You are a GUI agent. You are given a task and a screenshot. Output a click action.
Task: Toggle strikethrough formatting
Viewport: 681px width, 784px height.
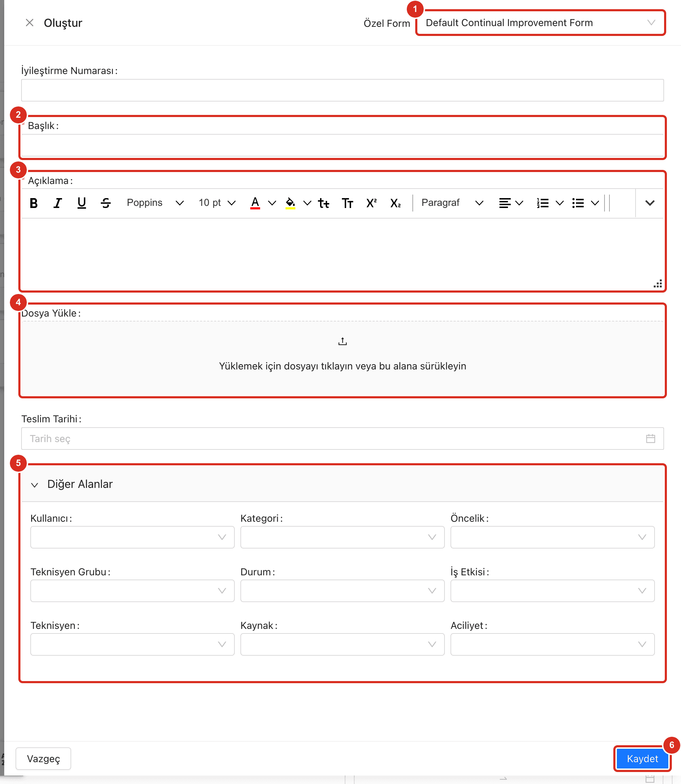[x=106, y=203]
